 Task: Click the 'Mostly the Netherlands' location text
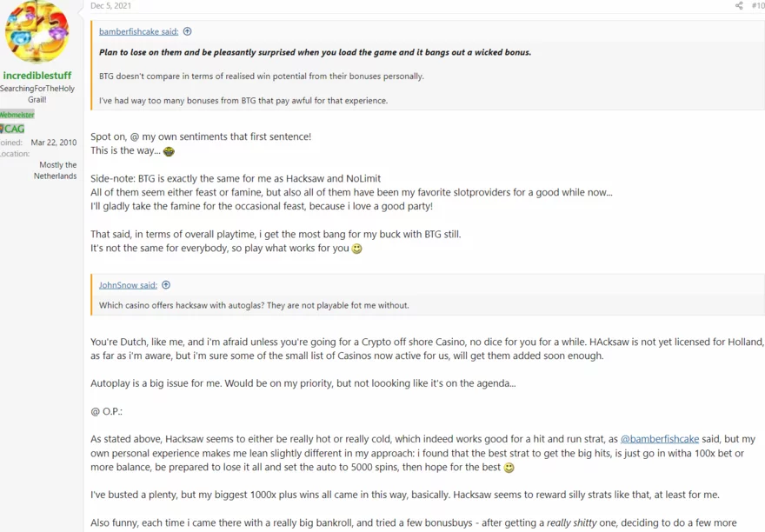click(x=57, y=170)
